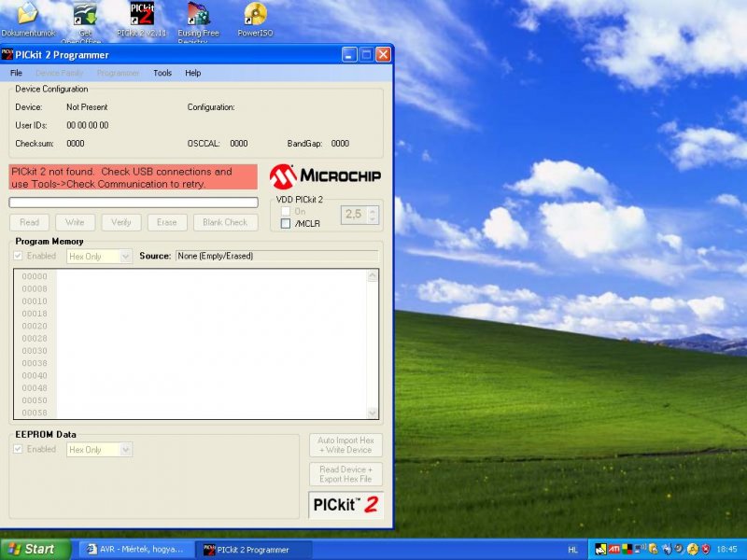Click Read Device + Export Hex File button
The image size is (747, 560).
[345, 474]
